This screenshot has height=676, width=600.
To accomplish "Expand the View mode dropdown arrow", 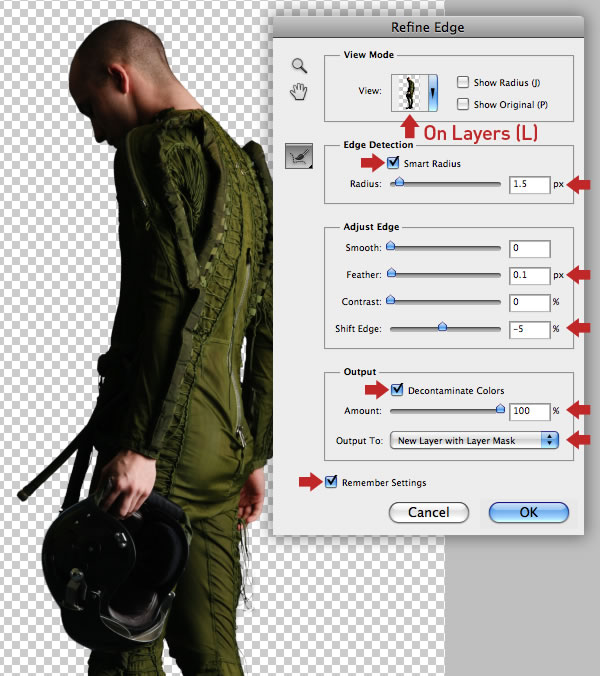I will click(433, 93).
